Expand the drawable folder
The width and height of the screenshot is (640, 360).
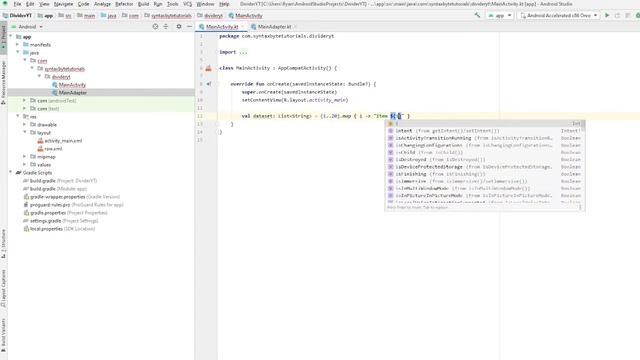pyautogui.click(x=25, y=124)
